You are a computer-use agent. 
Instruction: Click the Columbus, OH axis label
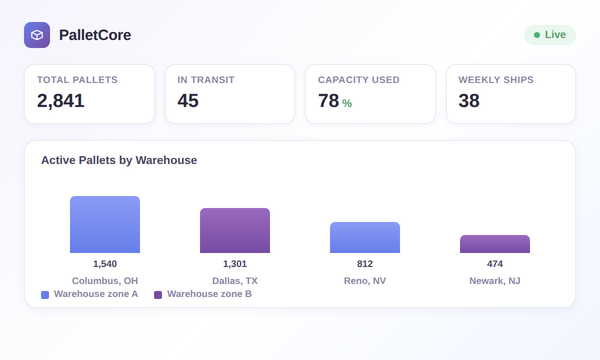105,281
